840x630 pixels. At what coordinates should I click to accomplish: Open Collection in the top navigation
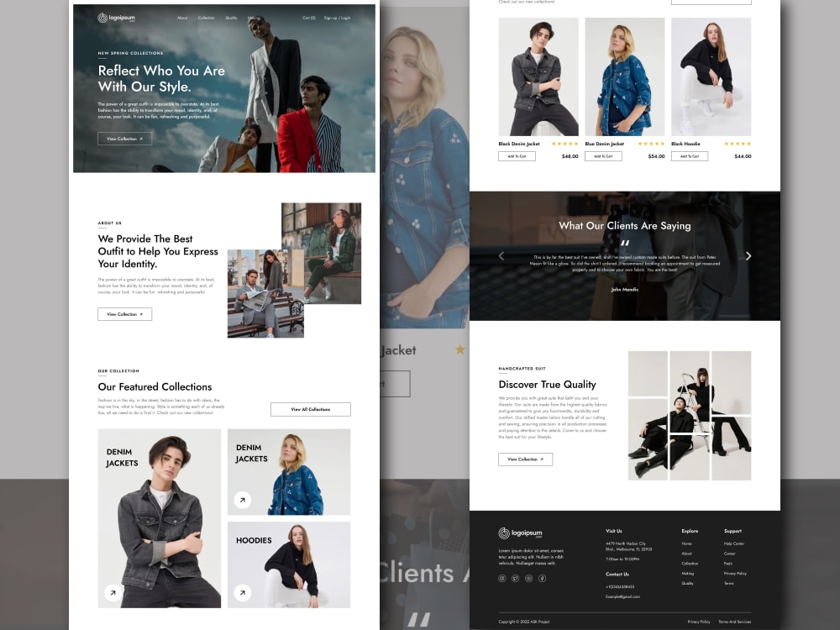(x=207, y=18)
